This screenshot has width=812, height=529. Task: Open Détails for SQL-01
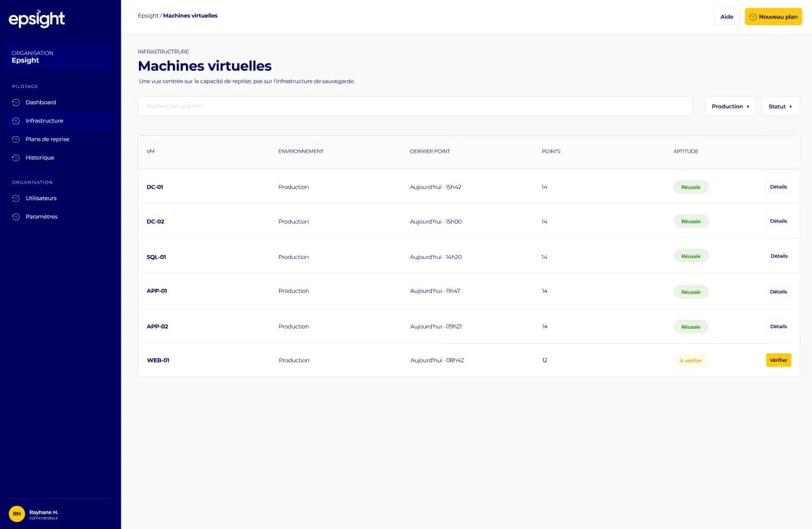coord(779,256)
